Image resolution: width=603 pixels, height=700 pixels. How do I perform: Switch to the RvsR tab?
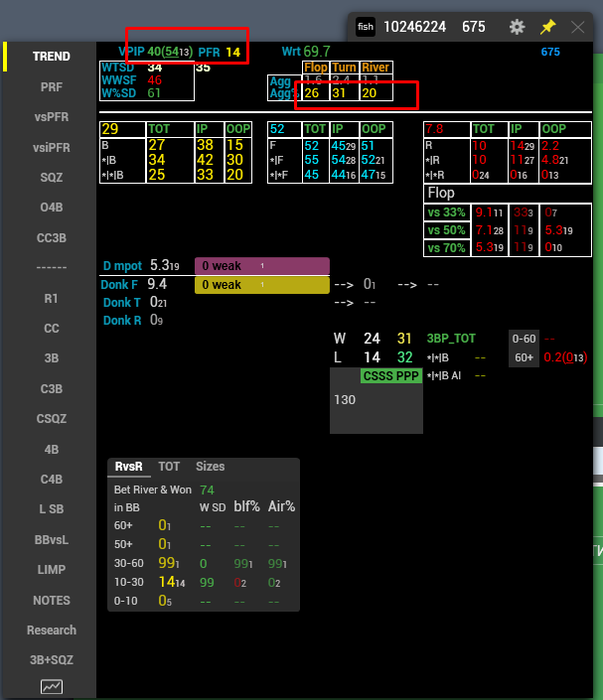point(129,467)
